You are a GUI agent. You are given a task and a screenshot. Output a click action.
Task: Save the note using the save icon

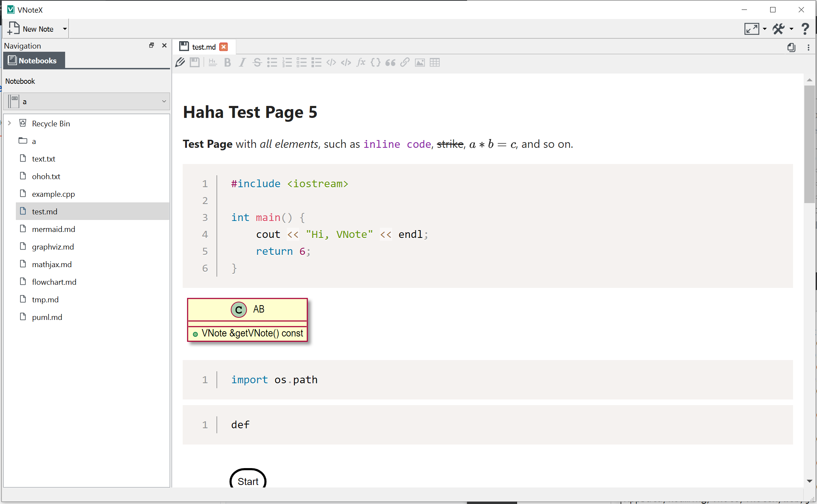(x=195, y=62)
